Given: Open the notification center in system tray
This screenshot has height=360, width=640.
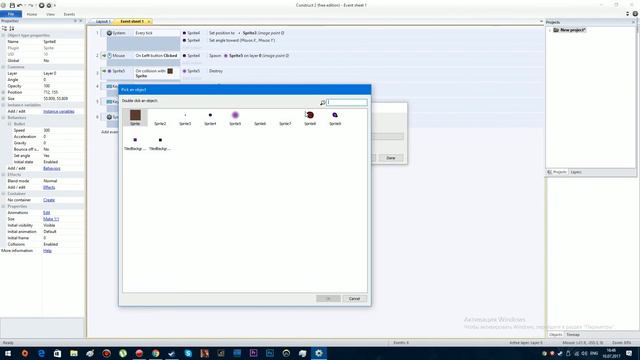Looking at the screenshot, I should [629, 353].
